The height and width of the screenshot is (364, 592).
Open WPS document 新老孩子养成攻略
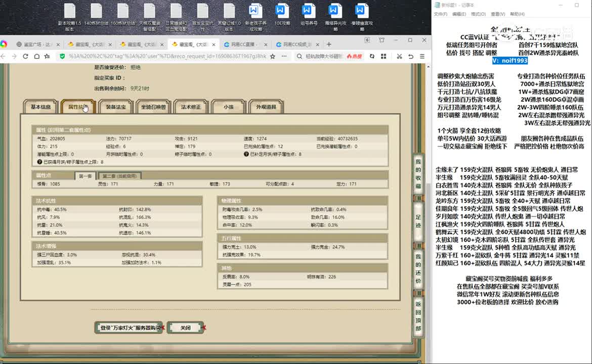point(256,17)
